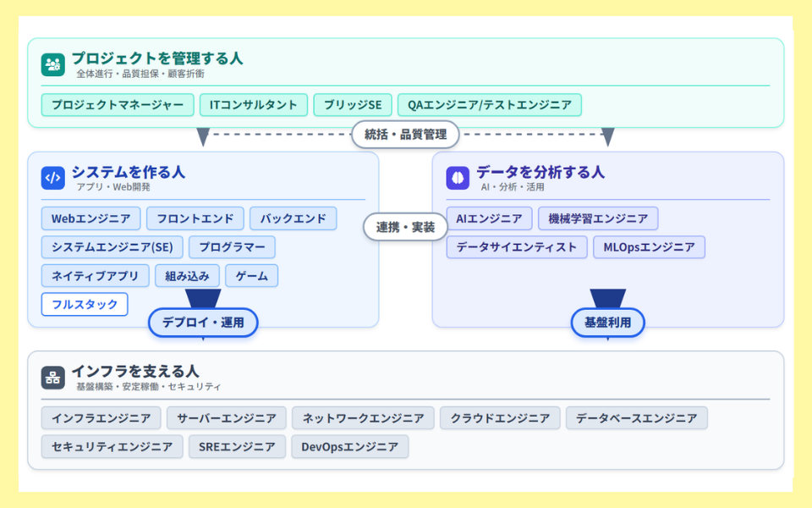812x508 pixels.
Task: Click the brain icon beside データを分析する人
Action: point(458,178)
